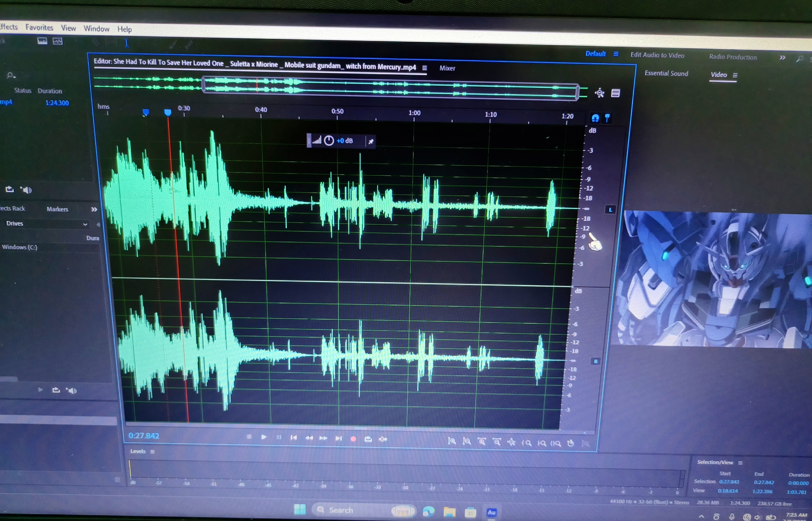812x521 pixels.
Task: Switch to the Mixer tab
Action: point(447,68)
